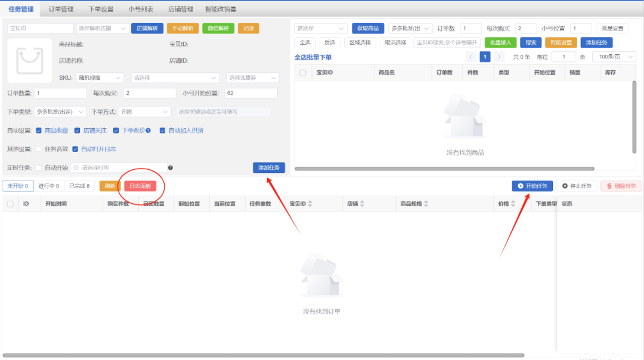
Task: Click the 删除任务 trash button
Action: pyautogui.click(x=621, y=185)
